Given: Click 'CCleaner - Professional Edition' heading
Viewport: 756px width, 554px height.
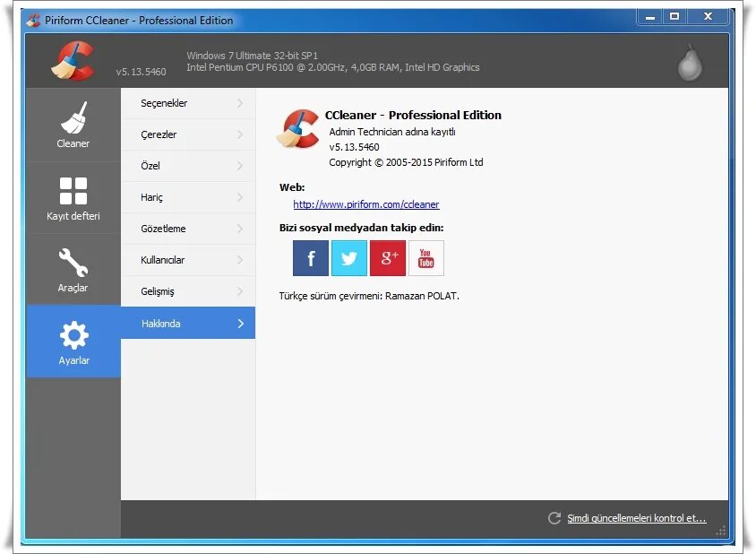Looking at the screenshot, I should tap(413, 116).
